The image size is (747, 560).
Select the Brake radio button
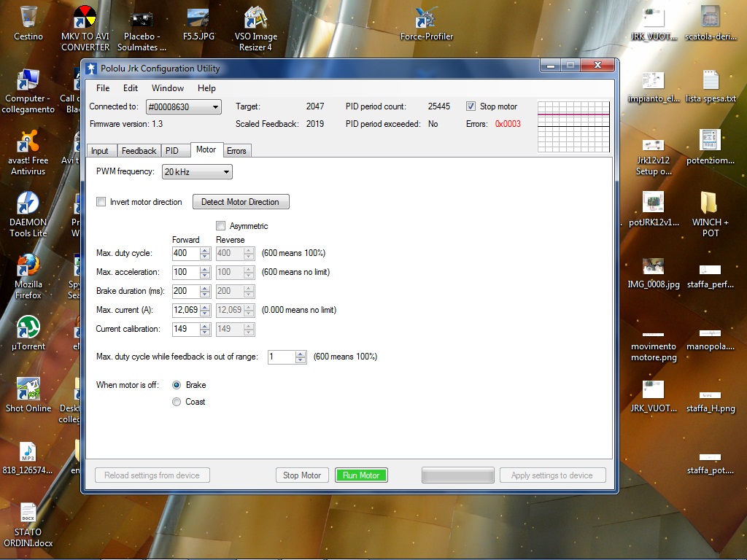click(177, 385)
